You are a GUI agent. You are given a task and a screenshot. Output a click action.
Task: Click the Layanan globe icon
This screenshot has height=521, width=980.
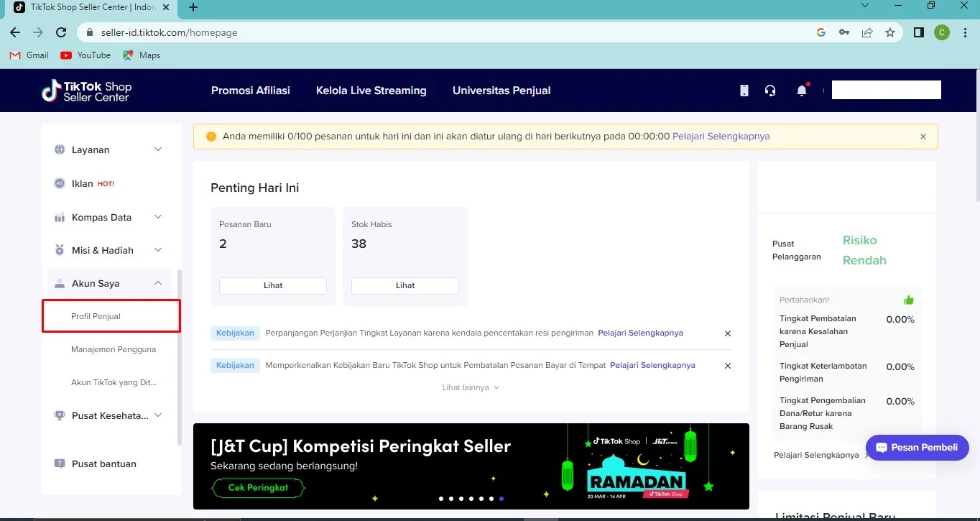coord(60,149)
